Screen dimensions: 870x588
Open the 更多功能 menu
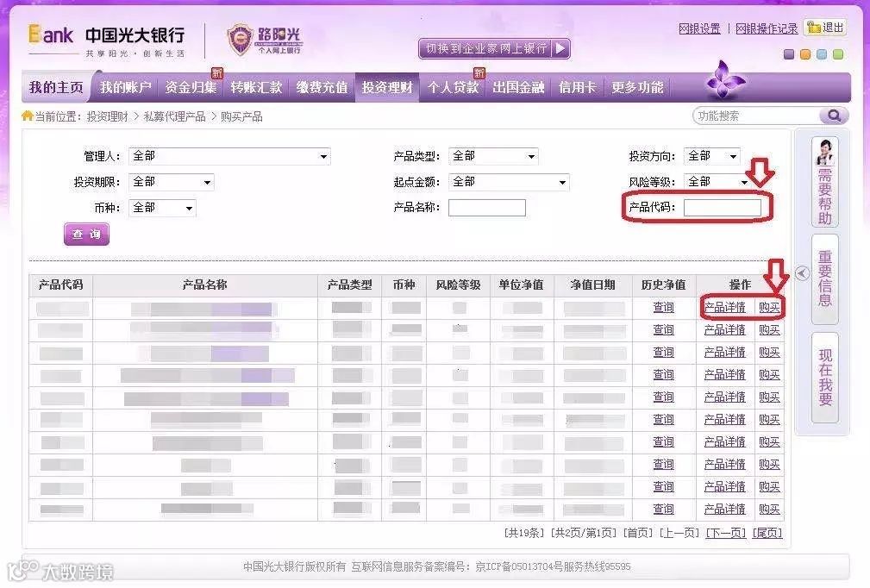click(x=637, y=87)
